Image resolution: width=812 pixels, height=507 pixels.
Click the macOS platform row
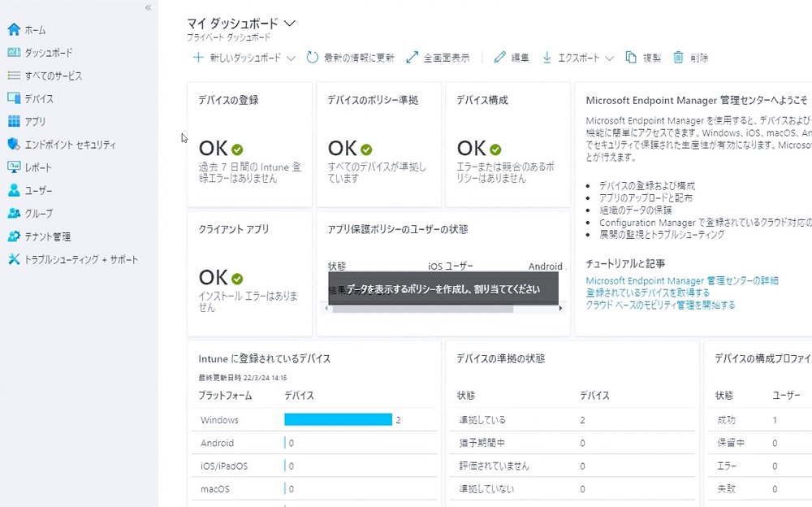click(314, 488)
